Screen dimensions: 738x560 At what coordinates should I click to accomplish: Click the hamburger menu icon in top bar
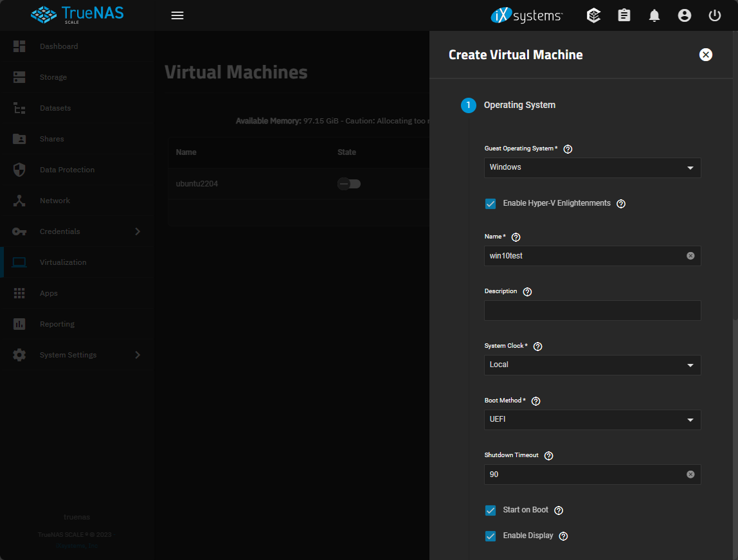[x=177, y=15]
